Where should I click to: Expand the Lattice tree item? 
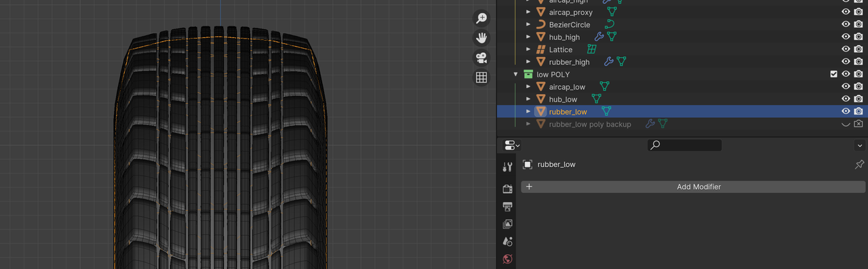[x=528, y=49]
